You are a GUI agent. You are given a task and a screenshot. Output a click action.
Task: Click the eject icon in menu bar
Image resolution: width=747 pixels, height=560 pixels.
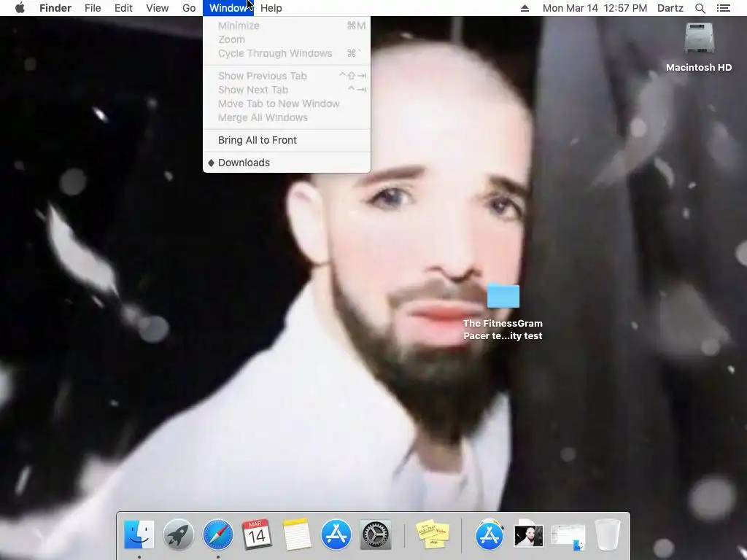pos(525,8)
